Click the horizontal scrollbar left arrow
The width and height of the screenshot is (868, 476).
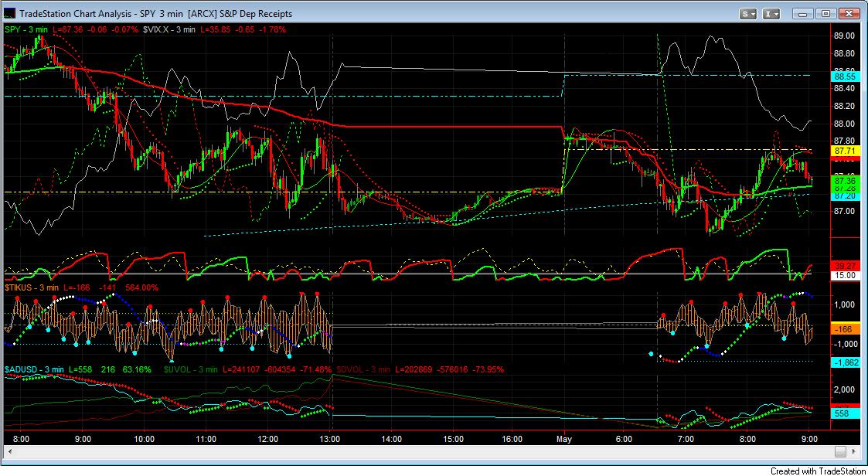click(x=9, y=451)
